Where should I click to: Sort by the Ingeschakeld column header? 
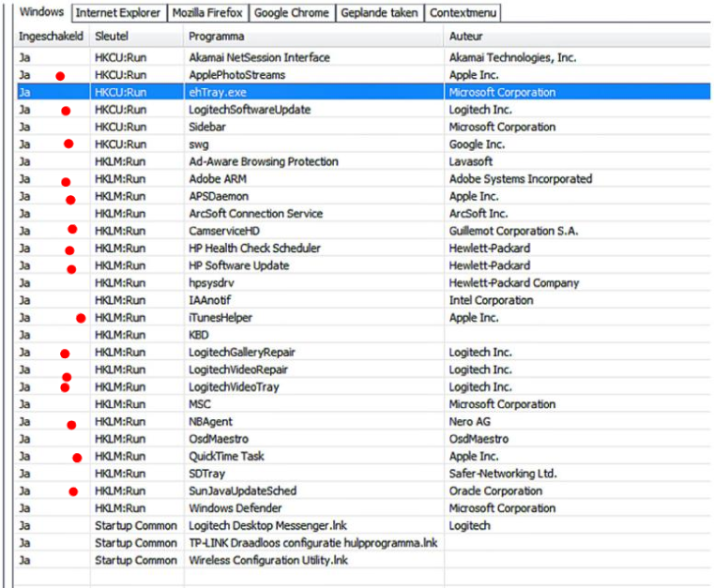52,37
